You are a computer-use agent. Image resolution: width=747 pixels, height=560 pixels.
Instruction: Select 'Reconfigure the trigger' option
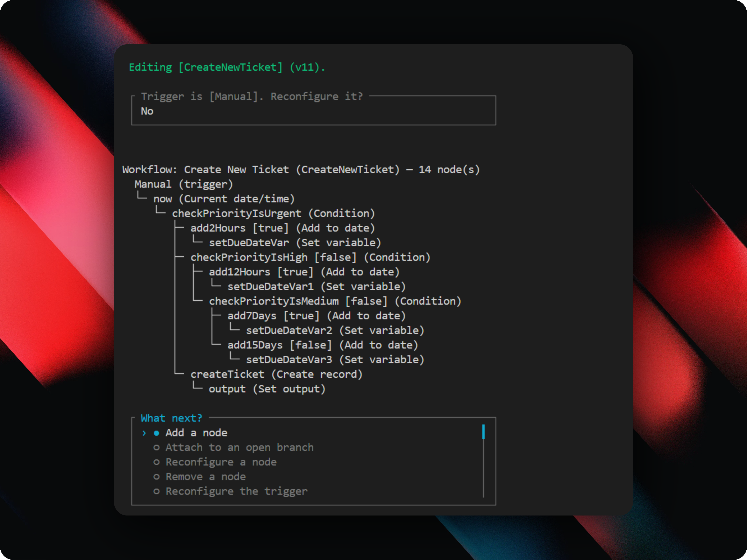point(230,491)
